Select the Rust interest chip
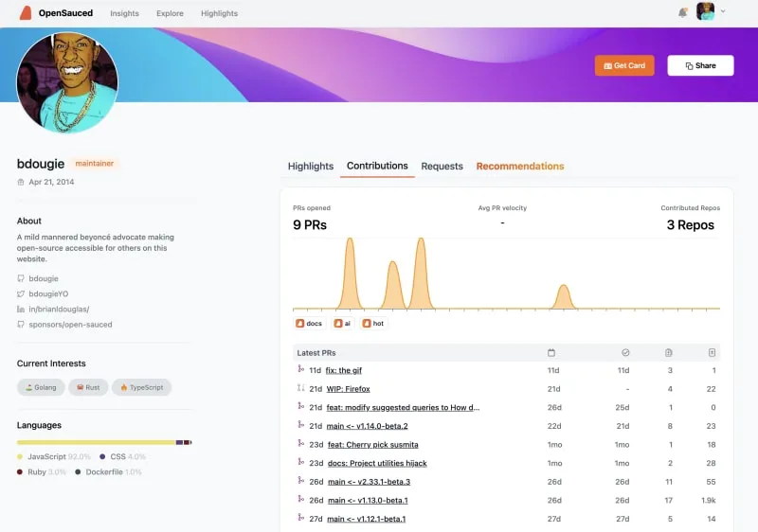Viewport: 758px width, 532px height. [x=88, y=387]
